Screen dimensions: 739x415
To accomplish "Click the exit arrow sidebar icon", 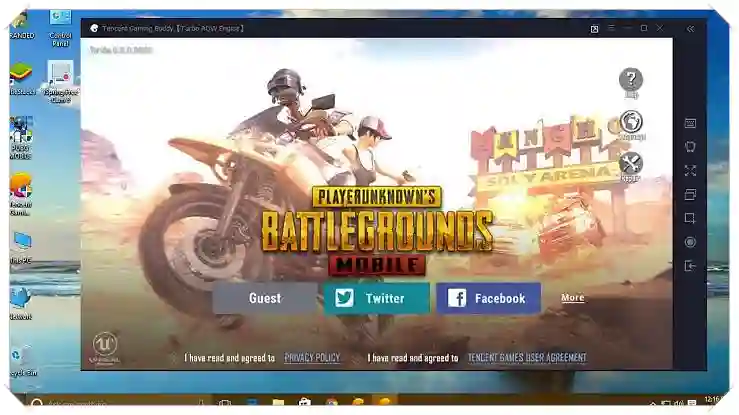I will 690,266.
